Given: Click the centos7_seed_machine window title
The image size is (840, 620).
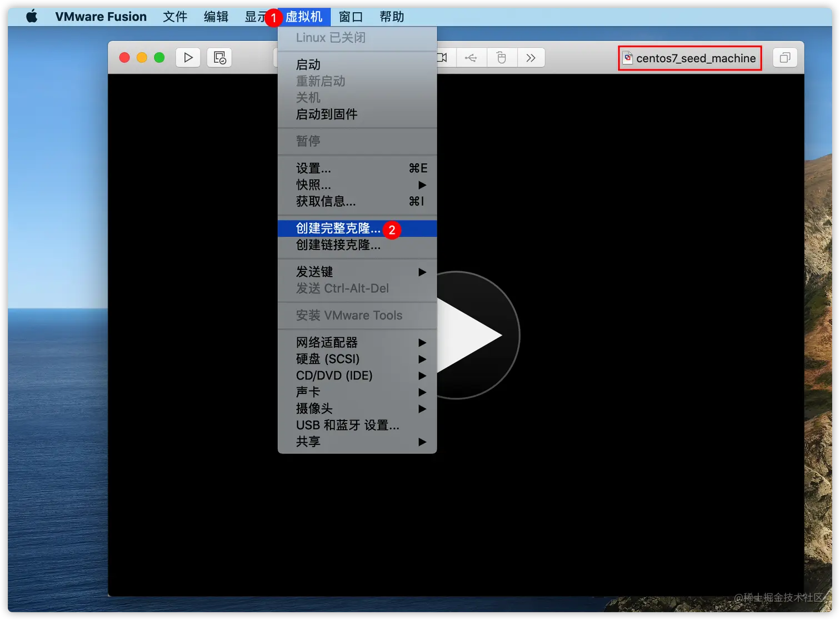Looking at the screenshot, I should (696, 58).
